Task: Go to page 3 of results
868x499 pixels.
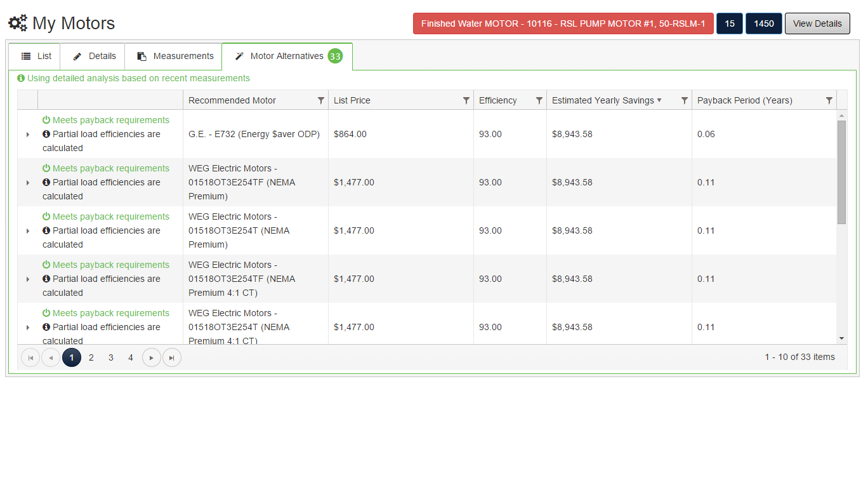Action: click(111, 357)
